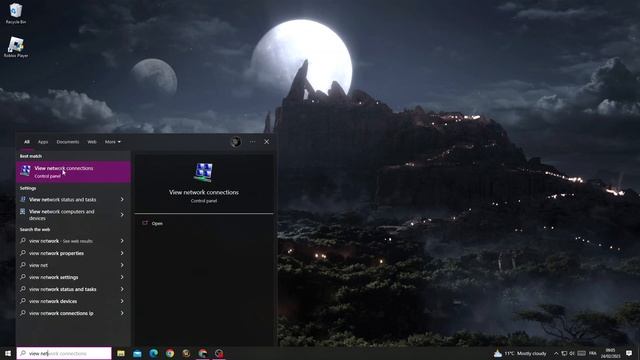Show hidden system tray icons chevron
This screenshot has width=640, height=360.
coord(556,353)
